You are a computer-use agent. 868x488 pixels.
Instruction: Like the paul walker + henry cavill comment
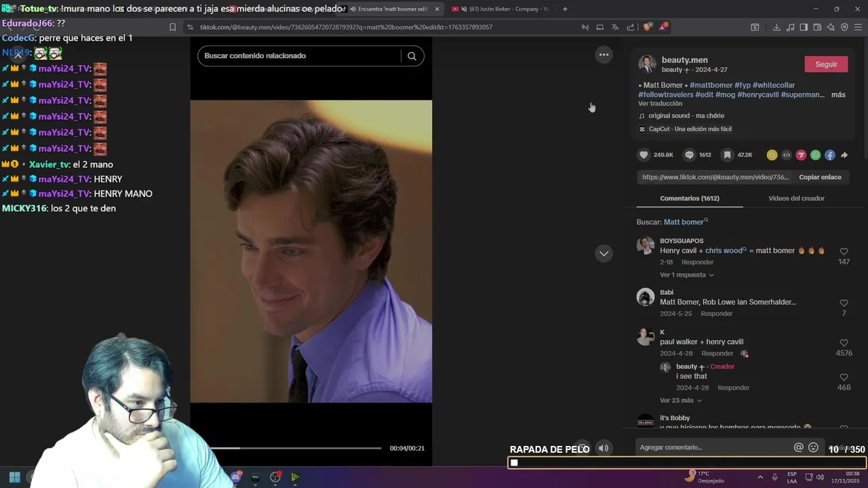tap(844, 343)
